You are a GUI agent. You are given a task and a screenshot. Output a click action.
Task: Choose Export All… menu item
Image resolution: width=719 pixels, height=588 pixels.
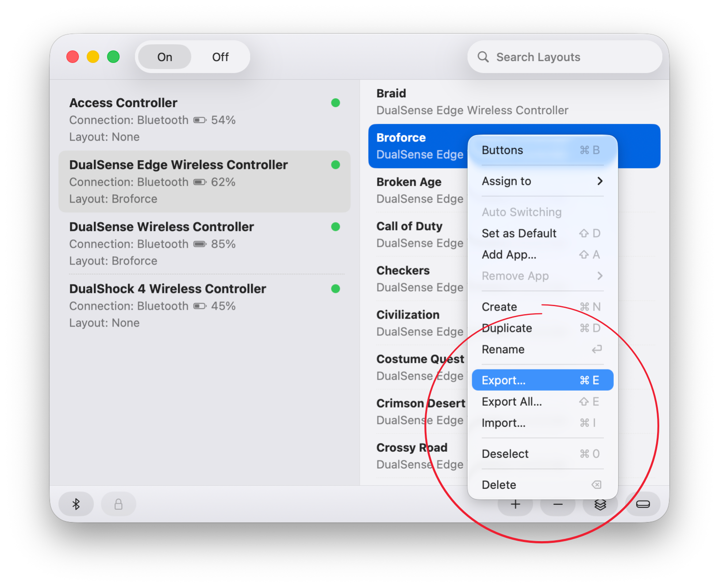542,401
